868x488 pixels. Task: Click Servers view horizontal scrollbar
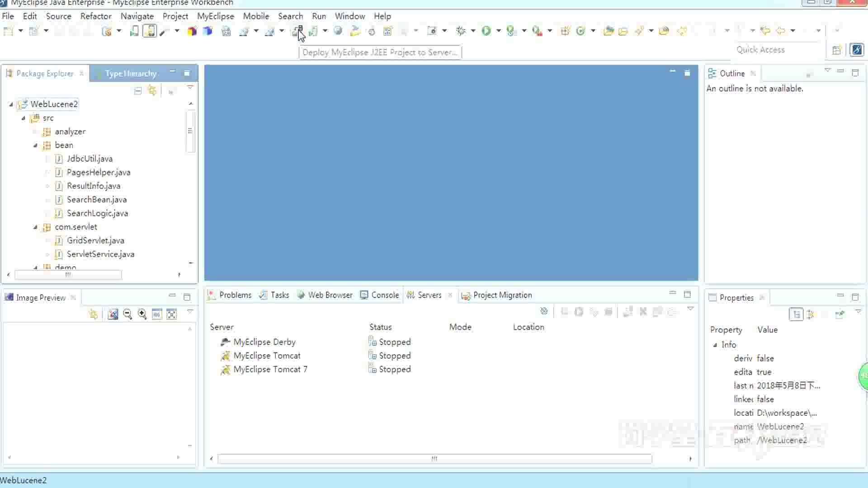point(434,459)
